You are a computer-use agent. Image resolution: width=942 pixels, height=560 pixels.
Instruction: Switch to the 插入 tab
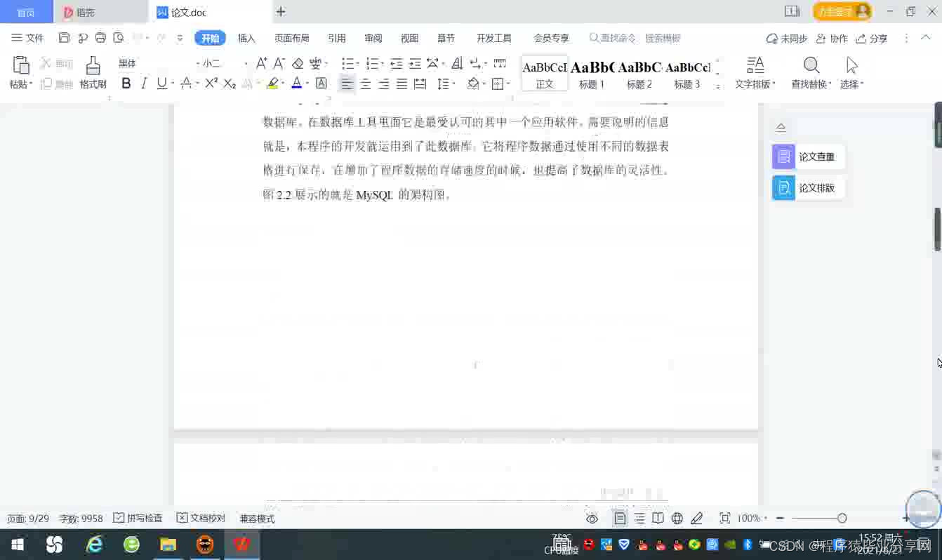246,38
